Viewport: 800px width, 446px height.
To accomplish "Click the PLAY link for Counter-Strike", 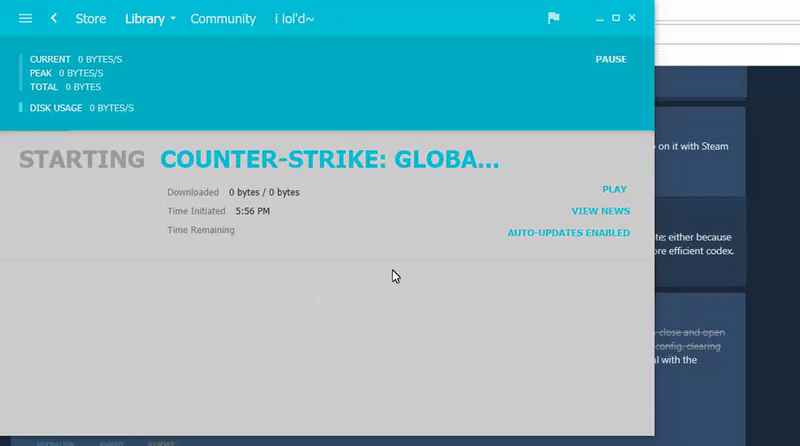I will (614, 189).
